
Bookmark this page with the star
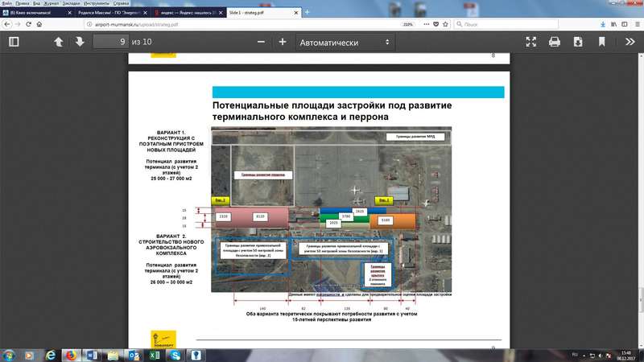point(446,25)
